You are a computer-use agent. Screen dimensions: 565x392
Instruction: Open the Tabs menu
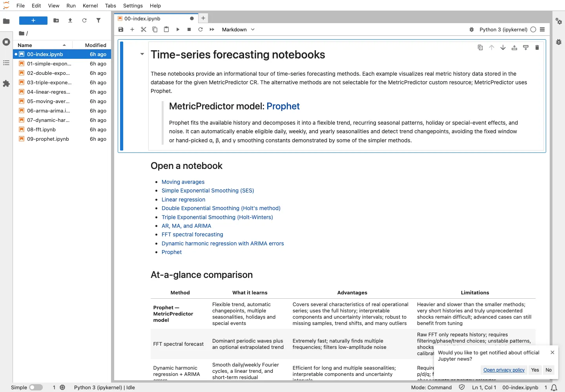(x=111, y=5)
